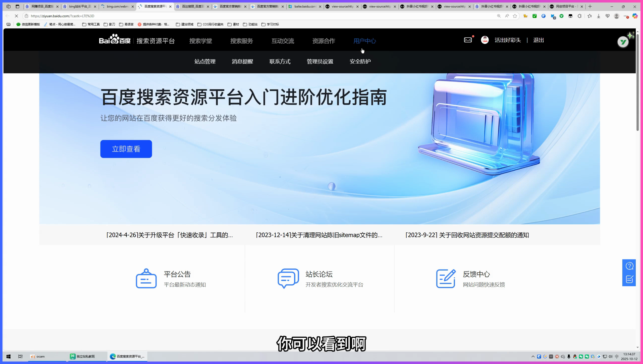643x364 pixels.
Task: Click the user avatar beside 活出好彩头
Action: click(485, 40)
